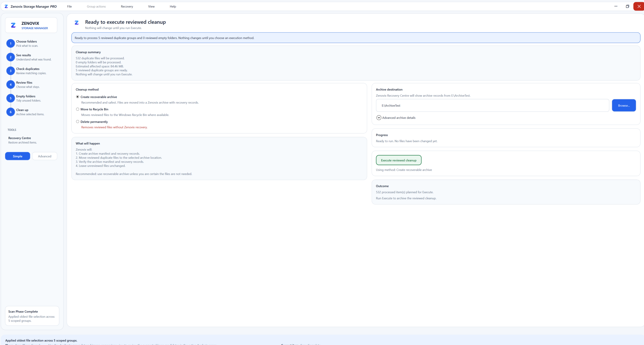
Task: Click 'Estimated affected space: 84.46 MB.' line
Action: tap(100, 66)
